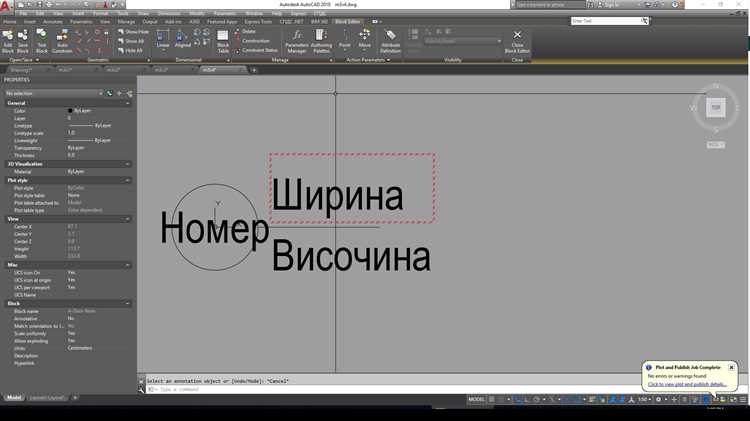Expand the Open/Save panel arrow
Screen dimensions: 750x421
pyautogui.click(x=37, y=60)
